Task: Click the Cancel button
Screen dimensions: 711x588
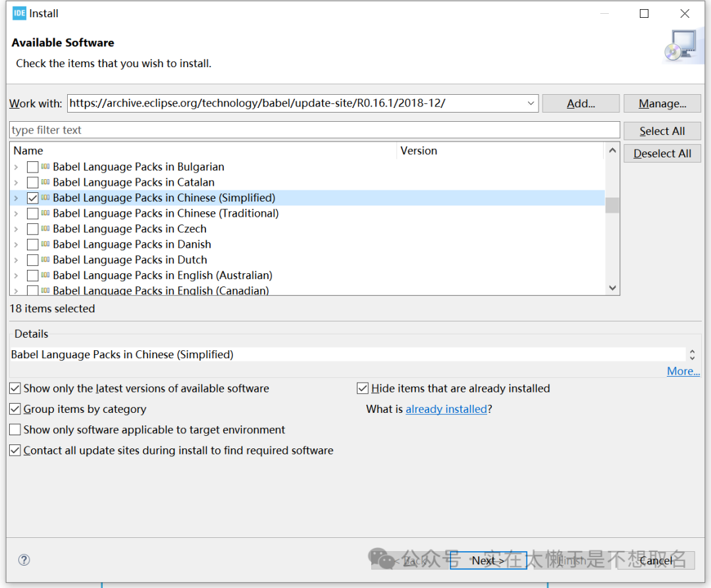Action: [656, 560]
